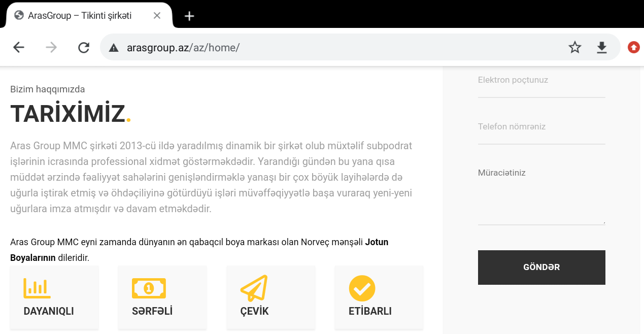Click the red update arrow icon
644x334 pixels.
pyautogui.click(x=633, y=48)
